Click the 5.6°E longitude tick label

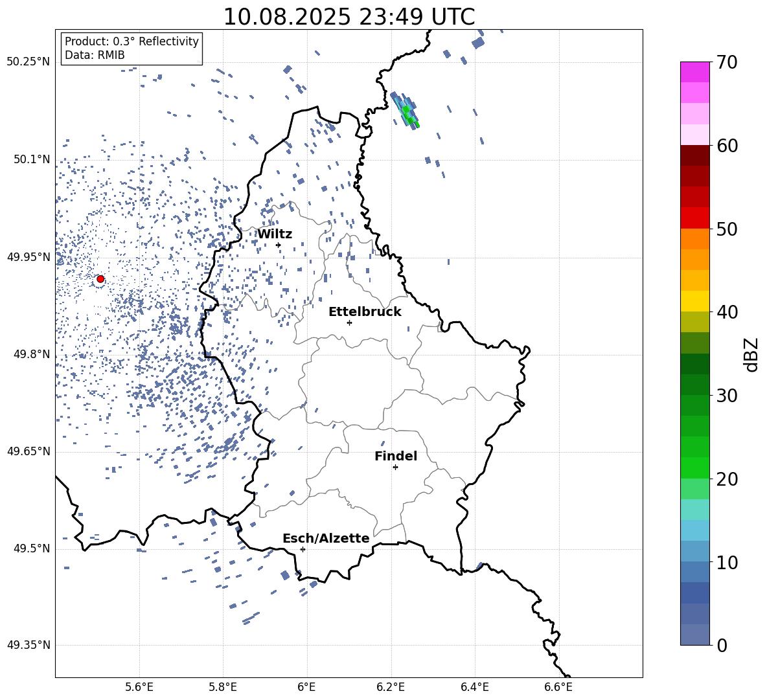(139, 687)
